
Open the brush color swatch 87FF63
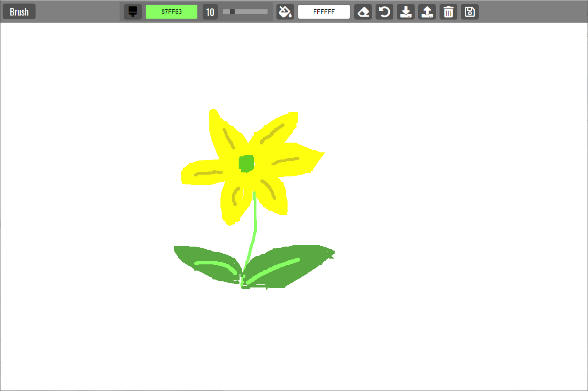(x=172, y=12)
